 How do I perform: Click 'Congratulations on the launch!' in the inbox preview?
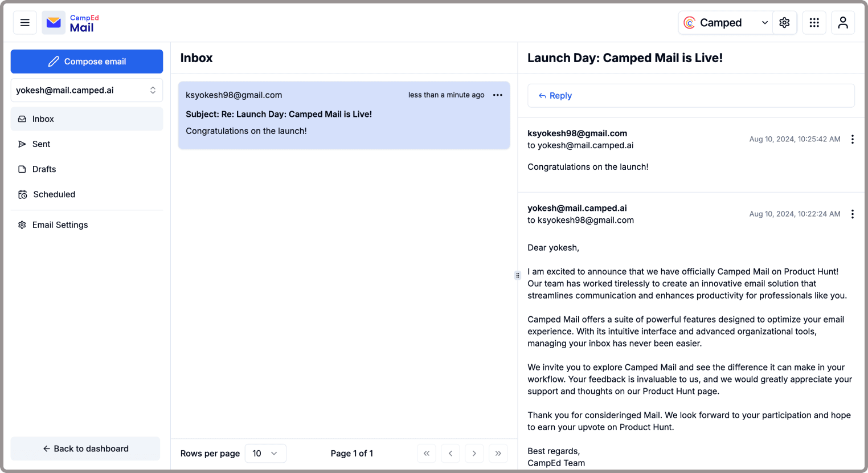pos(246,131)
